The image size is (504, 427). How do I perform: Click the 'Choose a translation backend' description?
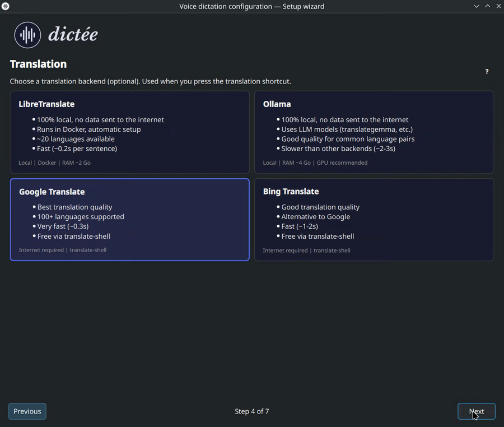(151, 81)
